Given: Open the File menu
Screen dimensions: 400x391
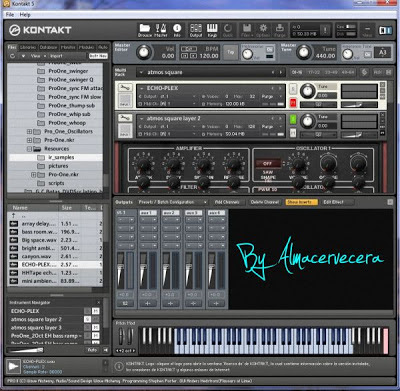Looking at the screenshot, I should tap(10, 15).
